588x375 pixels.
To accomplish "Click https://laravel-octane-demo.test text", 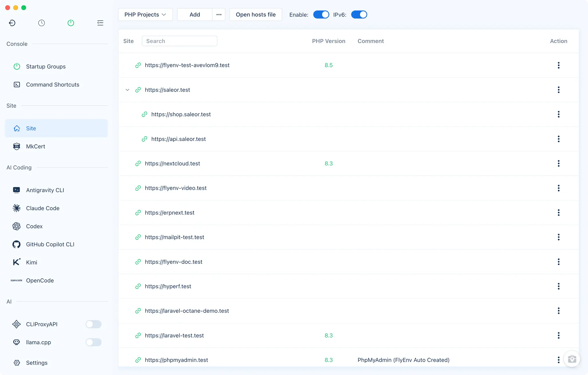I will pyautogui.click(x=187, y=311).
